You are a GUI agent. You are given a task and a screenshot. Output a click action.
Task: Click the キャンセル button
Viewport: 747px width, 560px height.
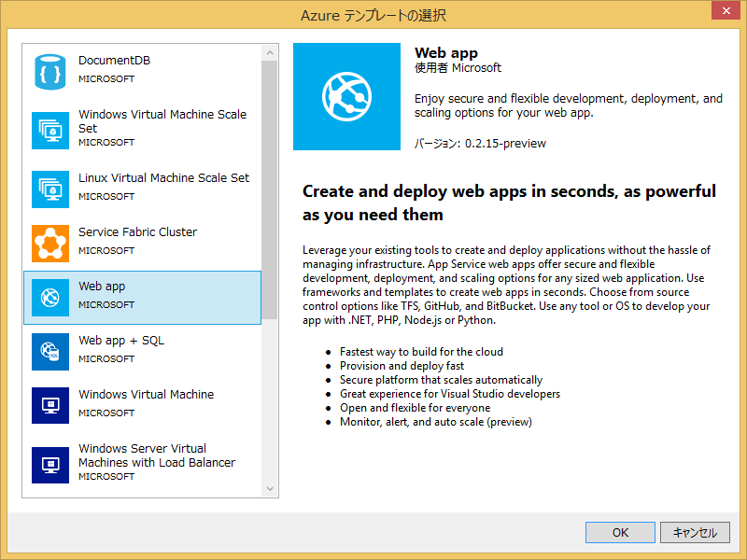click(x=695, y=532)
